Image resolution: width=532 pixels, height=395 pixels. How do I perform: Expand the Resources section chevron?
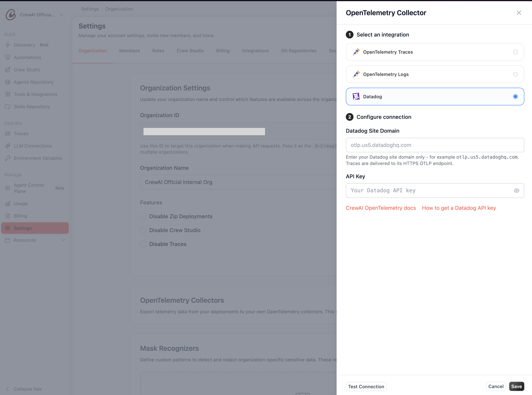63,240
